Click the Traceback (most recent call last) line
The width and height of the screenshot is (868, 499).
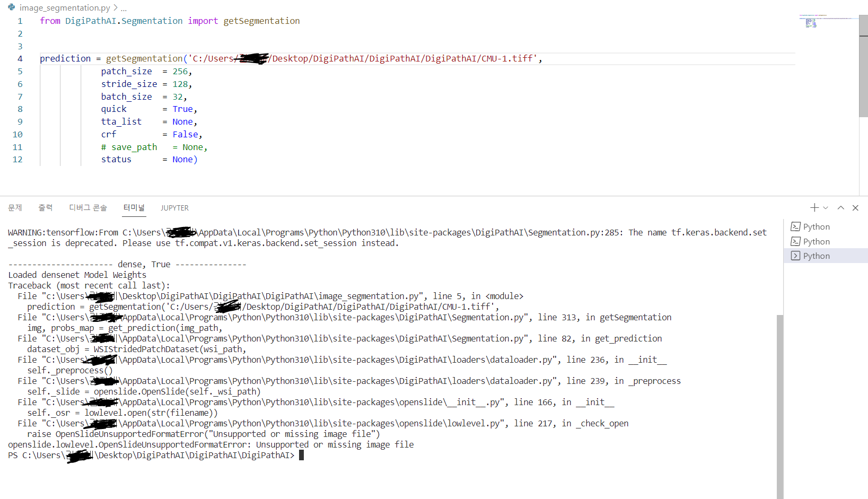[89, 285]
